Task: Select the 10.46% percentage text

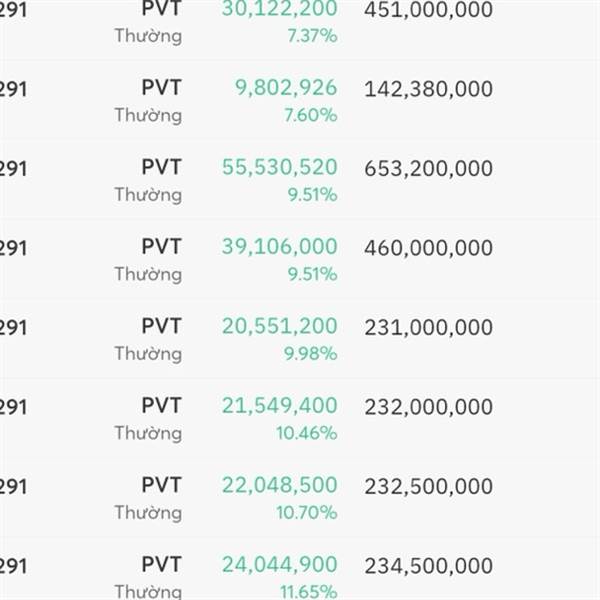Action: pyautogui.click(x=306, y=433)
